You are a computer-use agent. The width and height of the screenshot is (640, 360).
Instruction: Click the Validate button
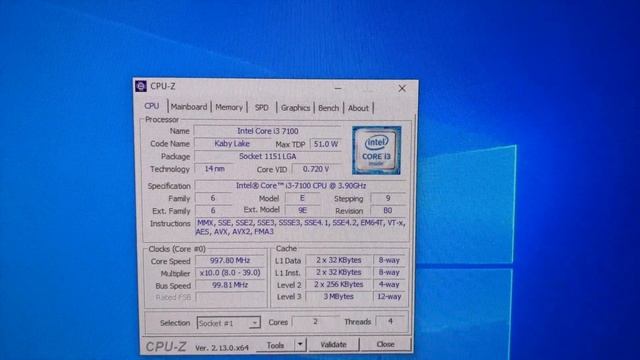pyautogui.click(x=333, y=344)
